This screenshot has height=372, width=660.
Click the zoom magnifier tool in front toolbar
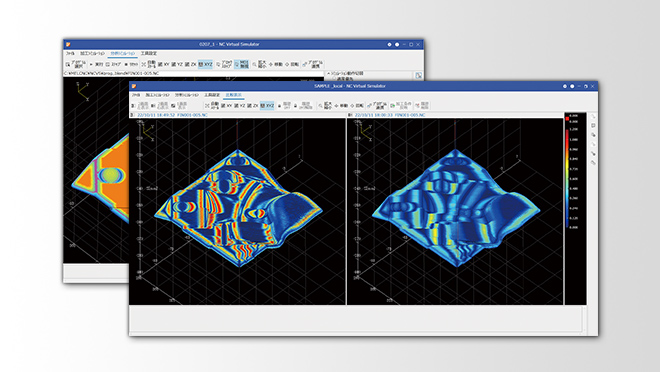(325, 105)
